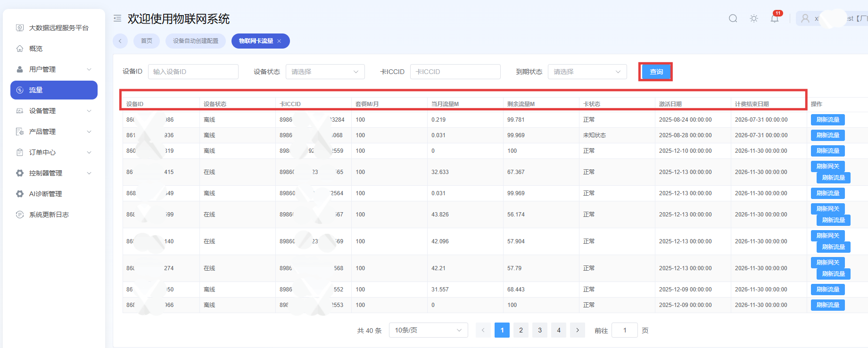
Task: Focus the 卡ICCID input field
Action: point(455,72)
